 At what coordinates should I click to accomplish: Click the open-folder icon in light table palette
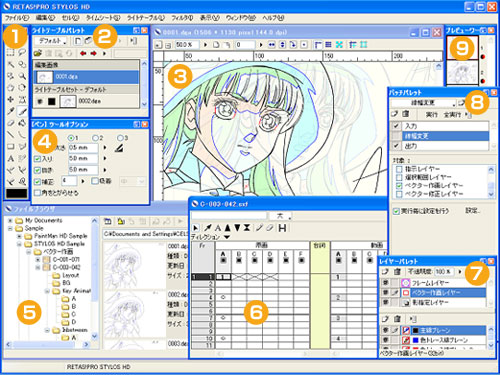38,53
